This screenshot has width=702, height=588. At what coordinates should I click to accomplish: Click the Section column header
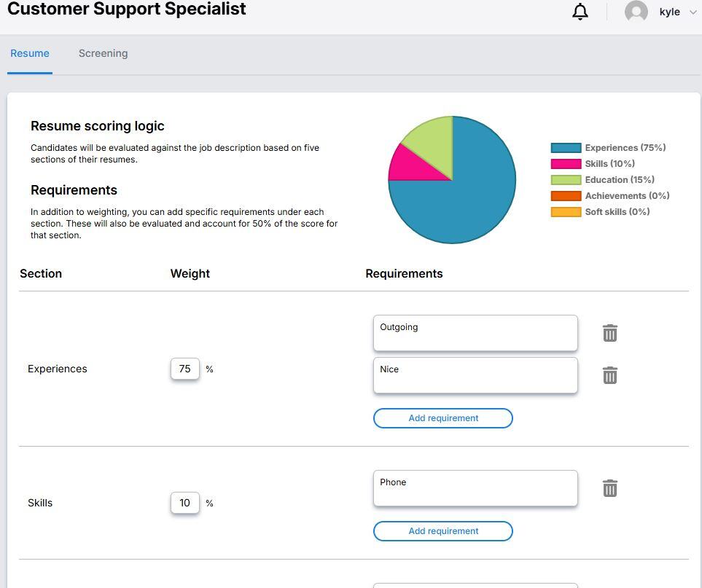pos(41,273)
